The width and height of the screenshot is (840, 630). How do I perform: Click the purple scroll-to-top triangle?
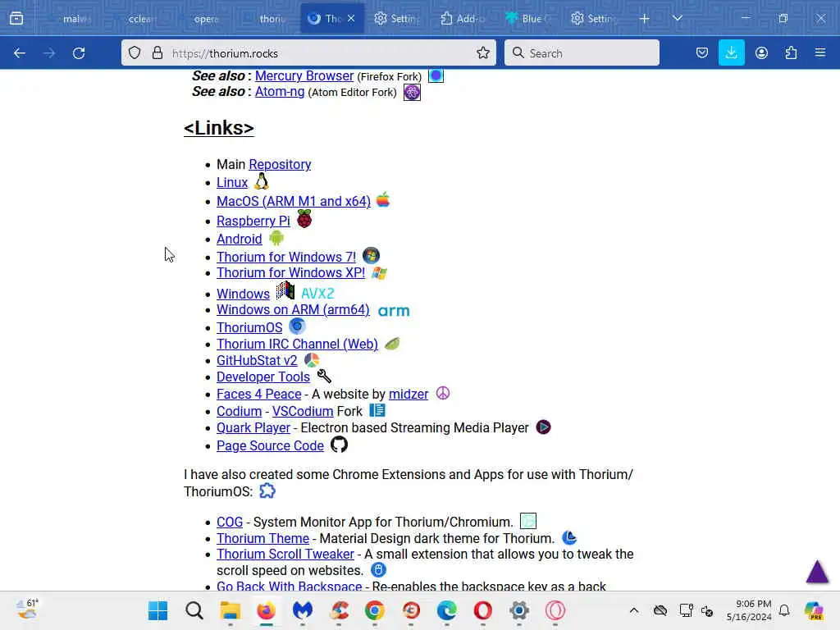[818, 571]
